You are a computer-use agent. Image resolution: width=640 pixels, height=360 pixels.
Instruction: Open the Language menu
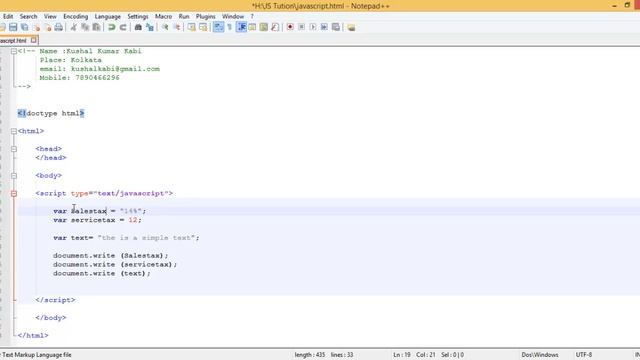(107, 16)
